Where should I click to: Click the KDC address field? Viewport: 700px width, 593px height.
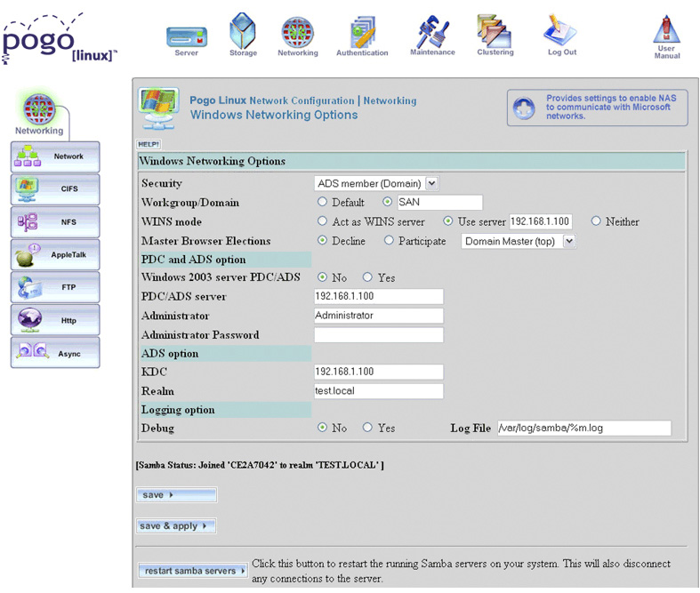click(x=379, y=372)
